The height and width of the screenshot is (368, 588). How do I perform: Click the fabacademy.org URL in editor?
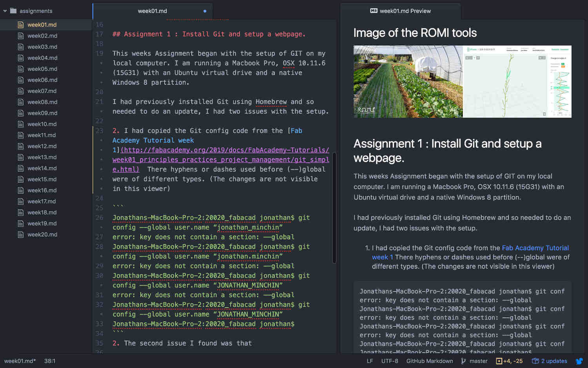pyautogui.click(x=221, y=160)
